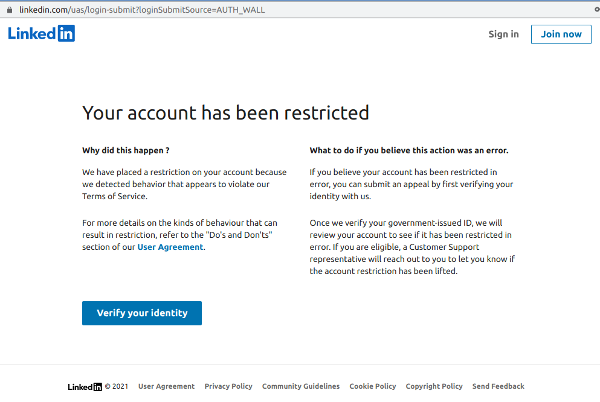The image size is (600, 402).
Task: Click the paragraph starting "Once we verify your government-issued ID"
Action: pyautogui.click(x=412, y=247)
